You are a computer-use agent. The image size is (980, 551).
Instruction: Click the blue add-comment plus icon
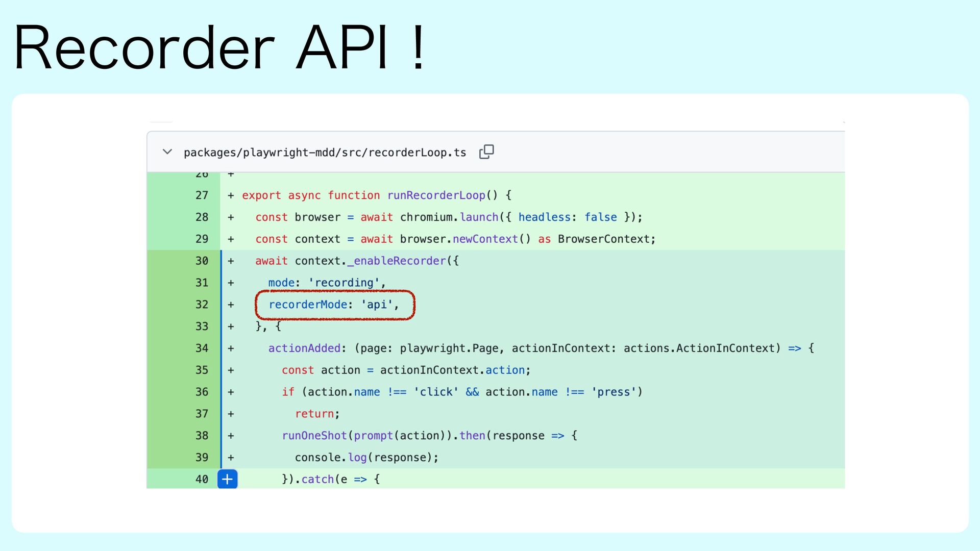point(228,479)
